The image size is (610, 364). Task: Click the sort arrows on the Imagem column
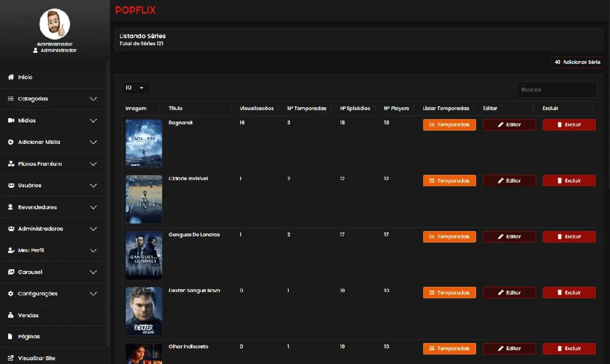click(160, 108)
